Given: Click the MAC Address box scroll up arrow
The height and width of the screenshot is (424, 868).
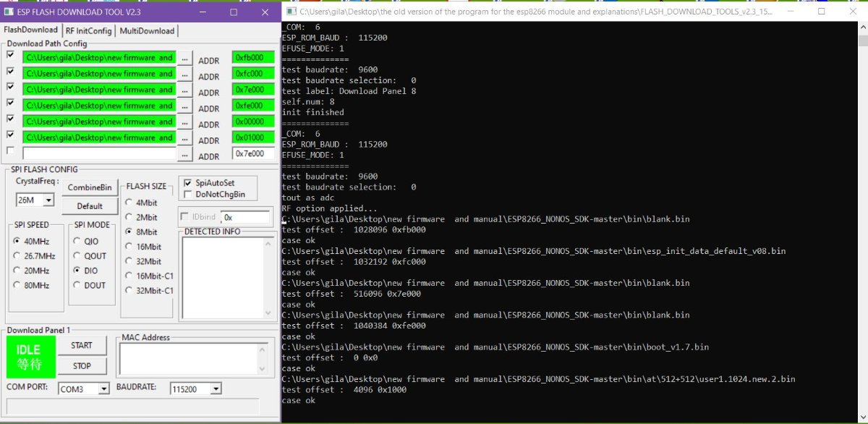Looking at the screenshot, I should pyautogui.click(x=262, y=349).
